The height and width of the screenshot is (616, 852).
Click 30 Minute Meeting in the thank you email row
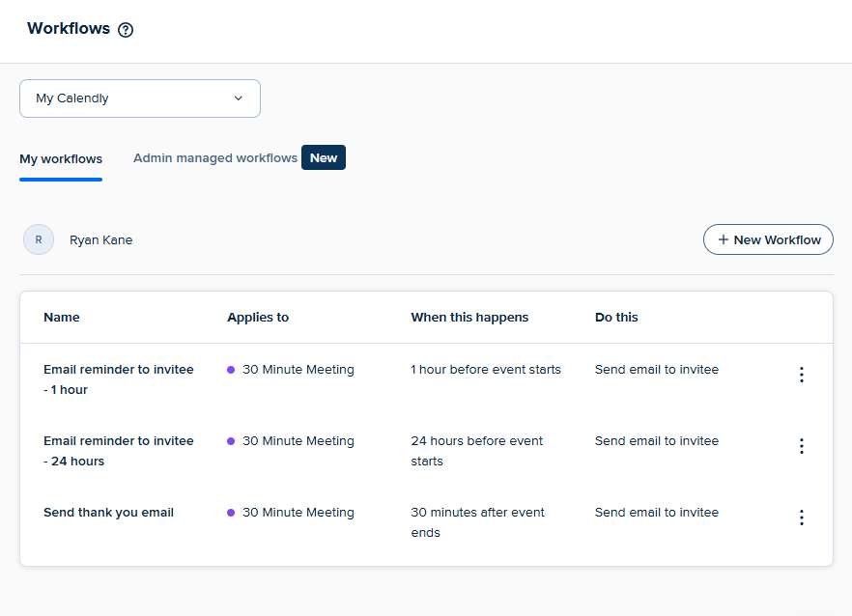[298, 513]
